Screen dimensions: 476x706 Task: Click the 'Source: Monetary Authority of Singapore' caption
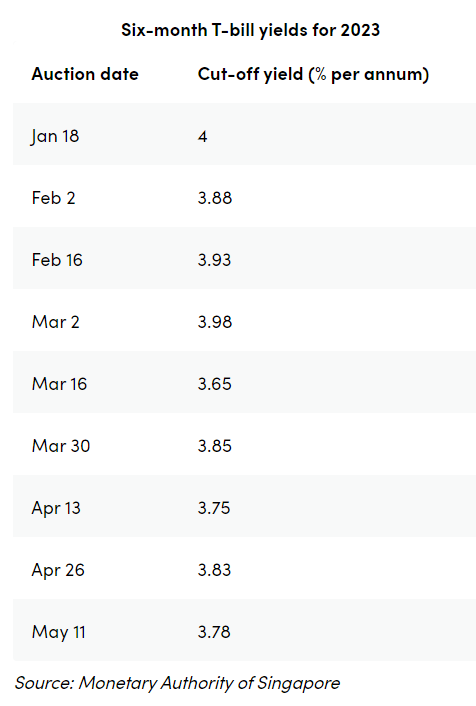(177, 683)
